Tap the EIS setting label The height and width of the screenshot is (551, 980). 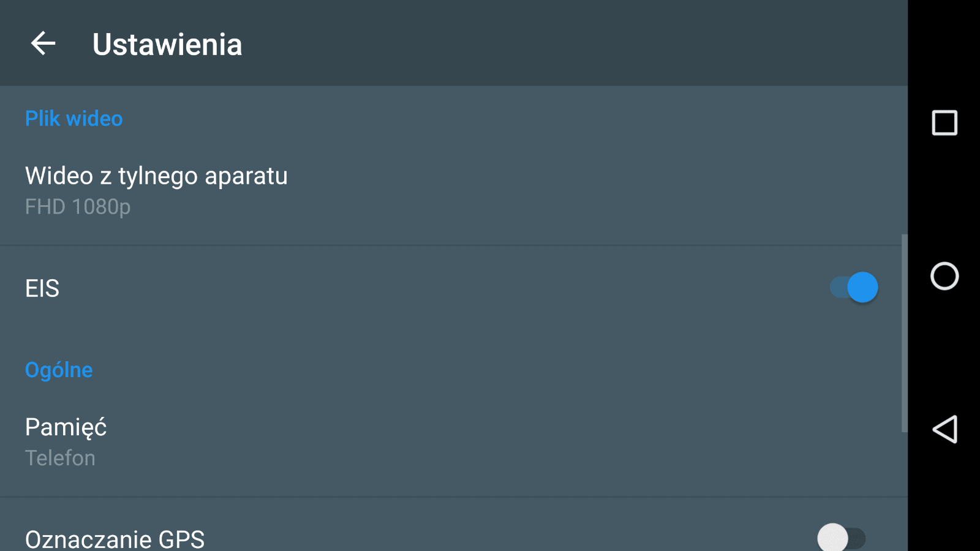click(x=42, y=288)
